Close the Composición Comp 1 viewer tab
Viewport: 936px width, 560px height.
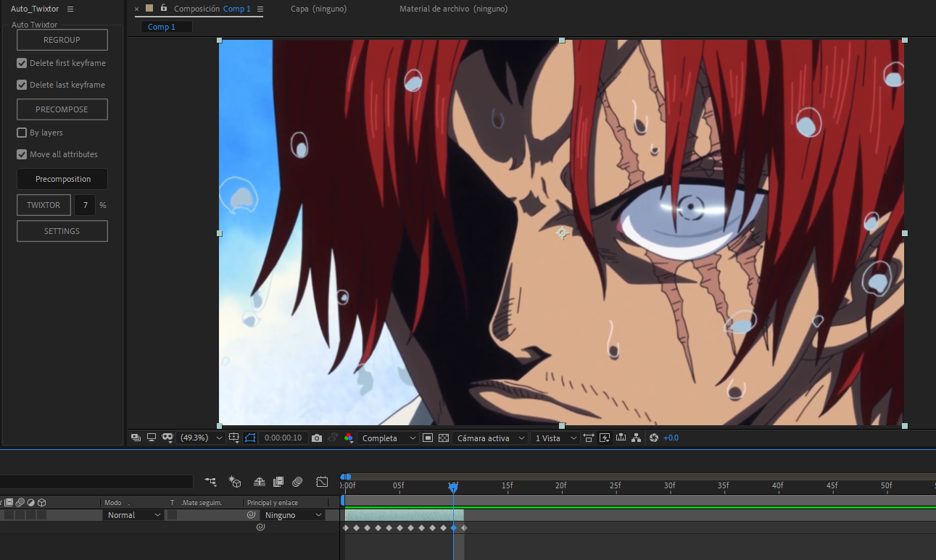pos(137,9)
